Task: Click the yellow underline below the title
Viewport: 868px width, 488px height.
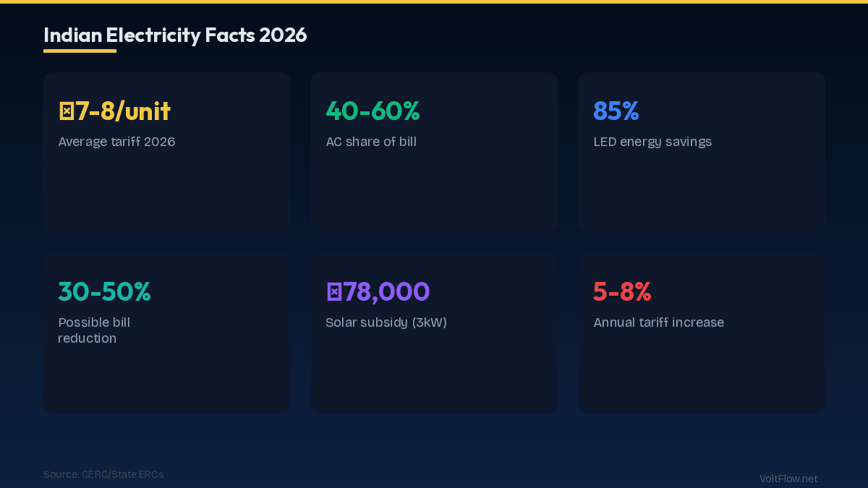Action: point(80,52)
